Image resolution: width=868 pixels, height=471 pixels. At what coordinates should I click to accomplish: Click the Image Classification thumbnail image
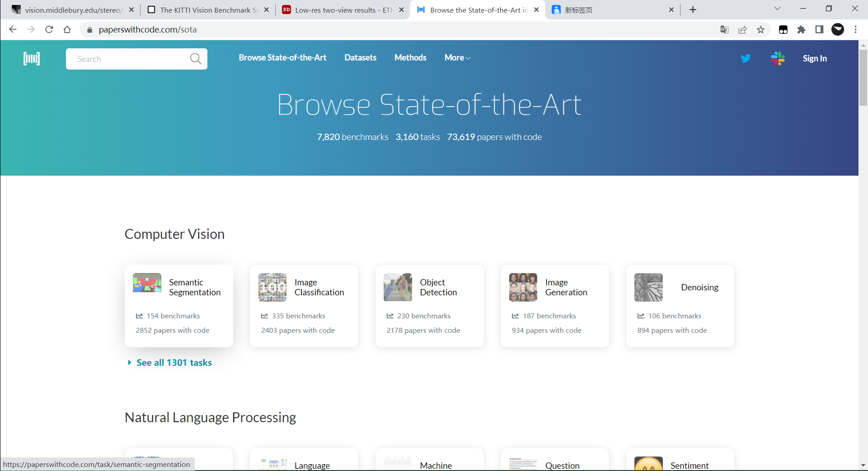272,287
